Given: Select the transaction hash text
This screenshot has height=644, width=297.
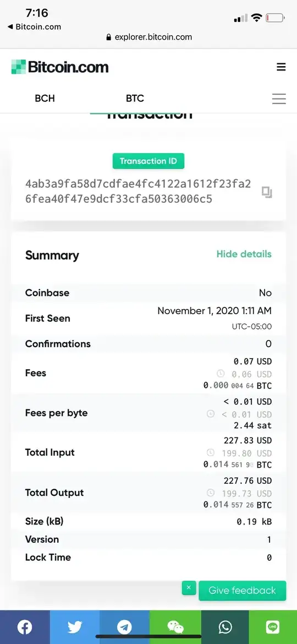Looking at the screenshot, I should 138,191.
